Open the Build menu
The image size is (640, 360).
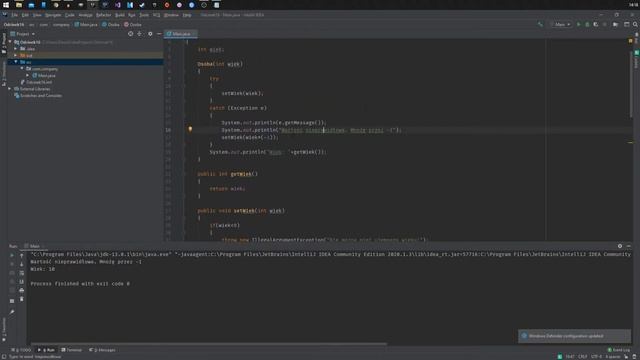[x=120, y=15]
